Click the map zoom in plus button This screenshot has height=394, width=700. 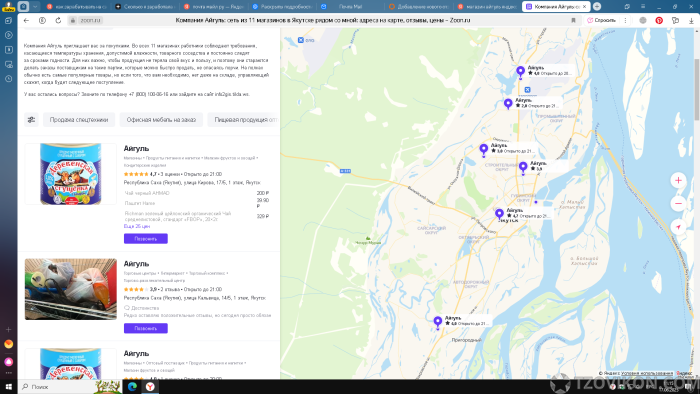(678, 180)
